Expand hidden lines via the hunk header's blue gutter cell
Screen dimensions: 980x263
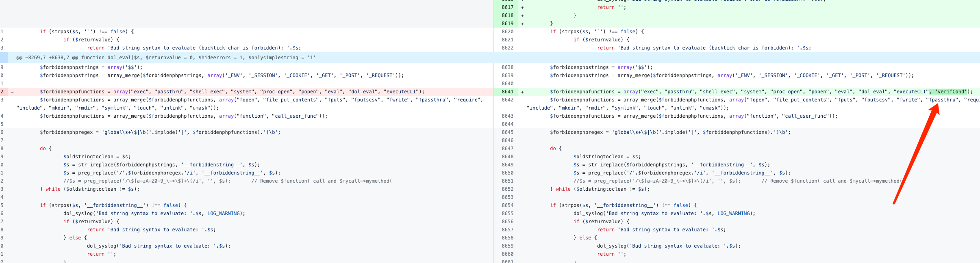coord(4,58)
